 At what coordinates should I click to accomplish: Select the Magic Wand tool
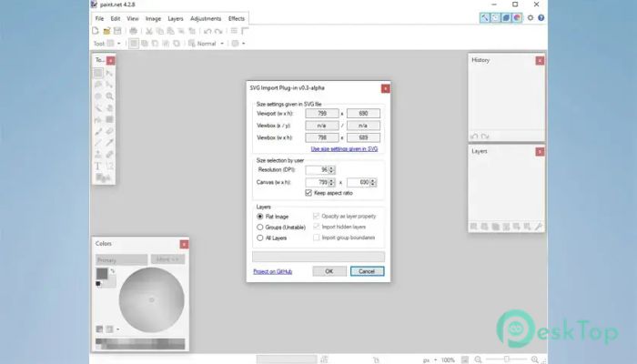(98, 107)
